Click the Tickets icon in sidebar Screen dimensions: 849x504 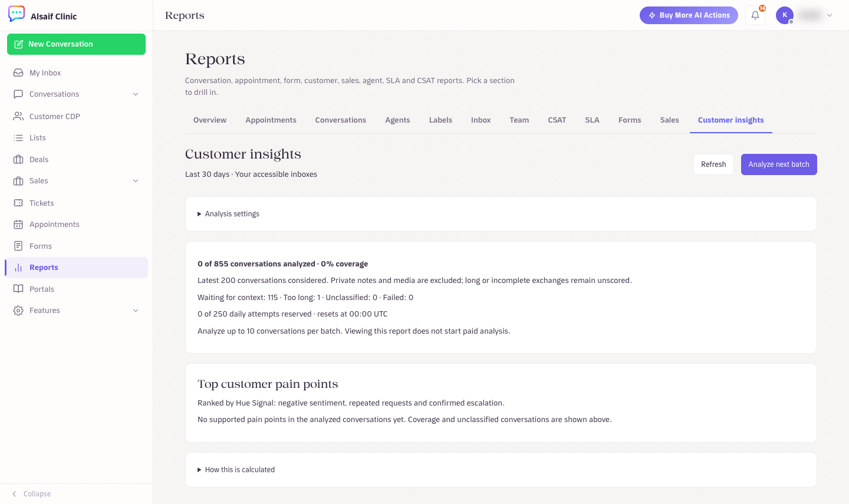(x=18, y=203)
